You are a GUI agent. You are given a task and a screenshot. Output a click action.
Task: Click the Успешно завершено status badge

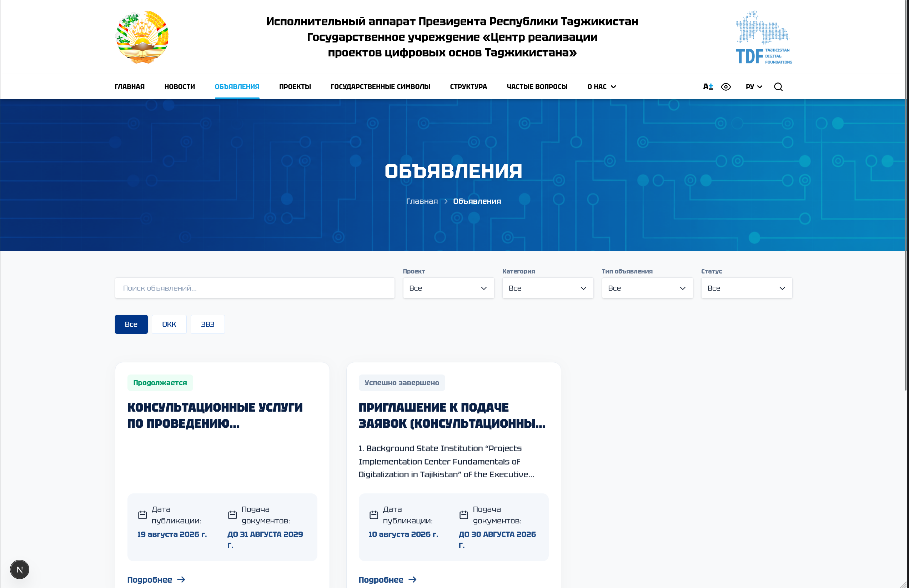402,383
